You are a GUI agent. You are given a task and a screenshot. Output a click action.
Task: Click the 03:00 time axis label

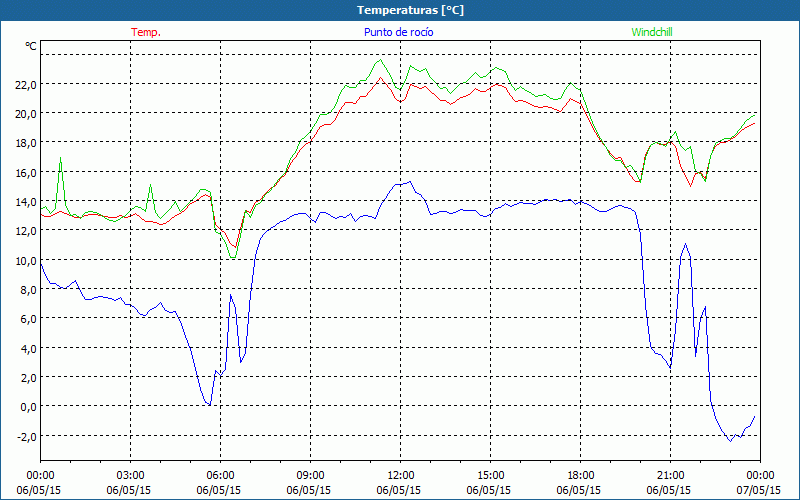[x=130, y=476]
